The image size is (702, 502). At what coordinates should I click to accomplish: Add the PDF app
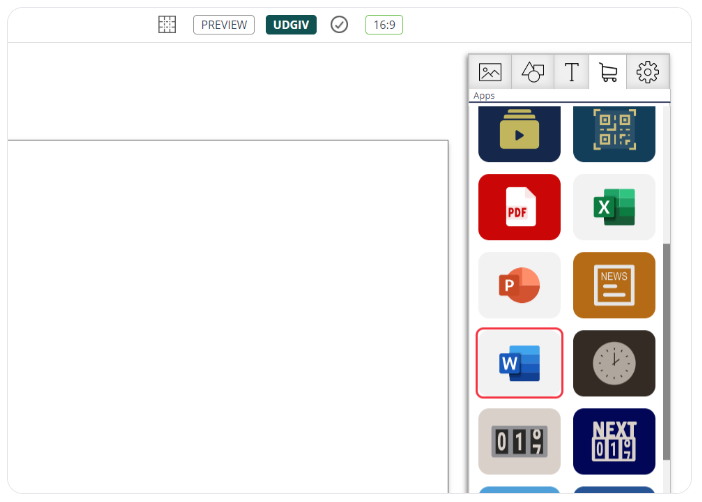[x=519, y=207]
